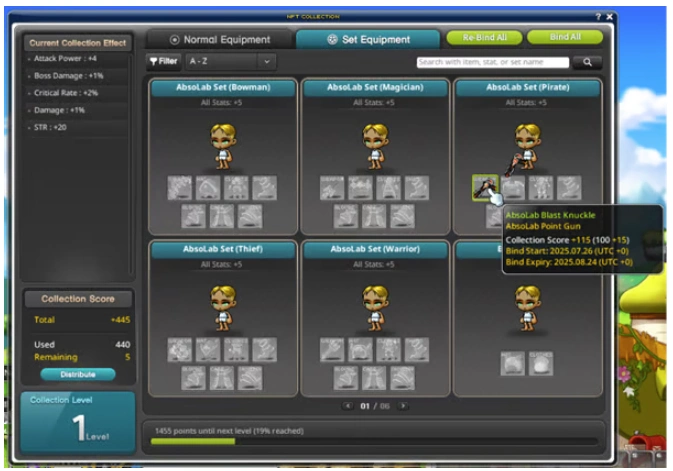Click the Distribute button

pos(78,374)
